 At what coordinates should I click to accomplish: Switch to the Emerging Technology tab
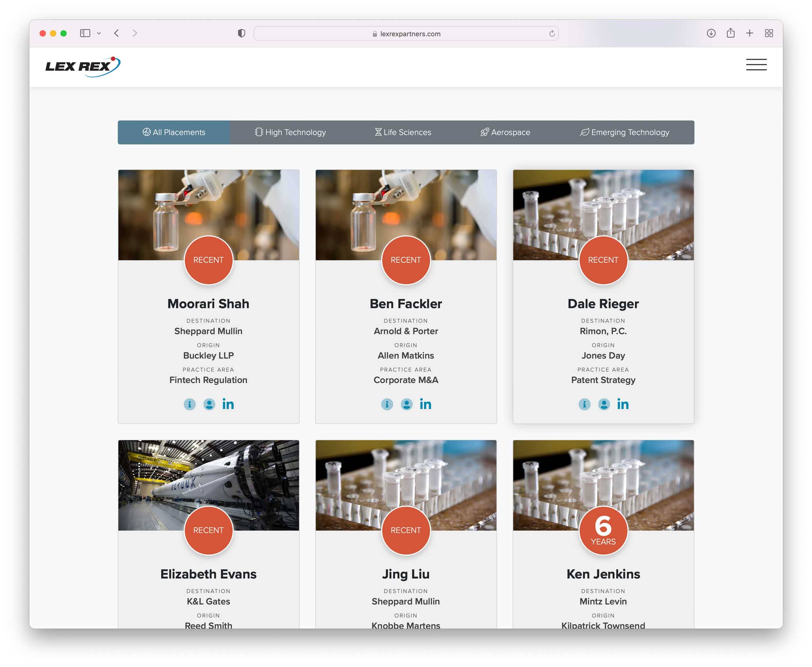[x=625, y=132]
